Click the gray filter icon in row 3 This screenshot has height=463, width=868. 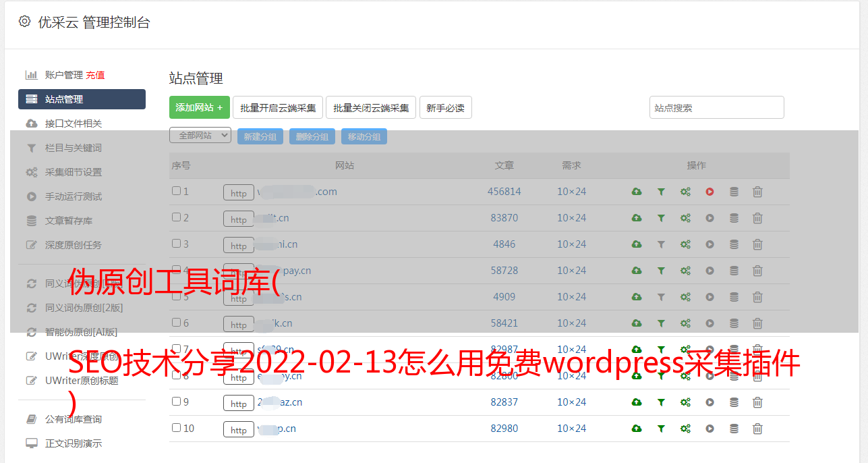[x=661, y=244]
